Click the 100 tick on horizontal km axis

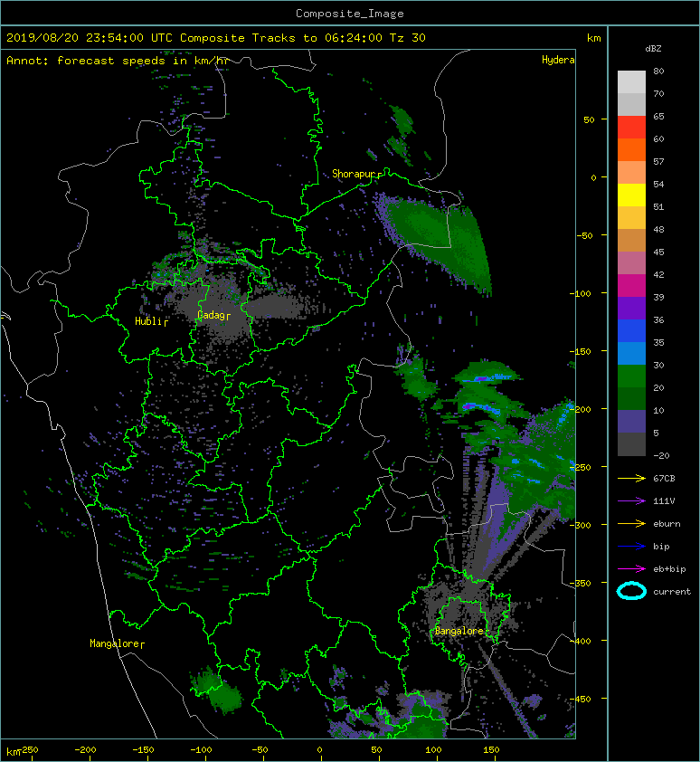click(x=434, y=750)
